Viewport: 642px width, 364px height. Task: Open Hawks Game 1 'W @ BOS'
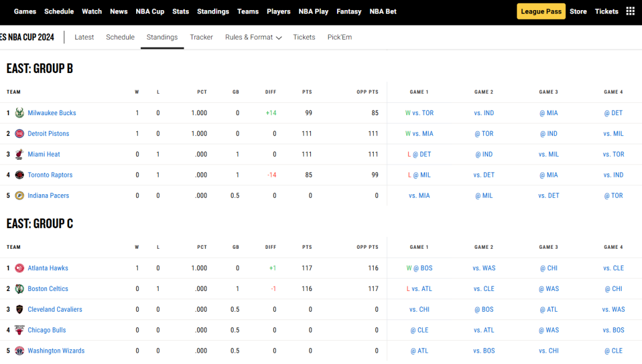pyautogui.click(x=419, y=268)
